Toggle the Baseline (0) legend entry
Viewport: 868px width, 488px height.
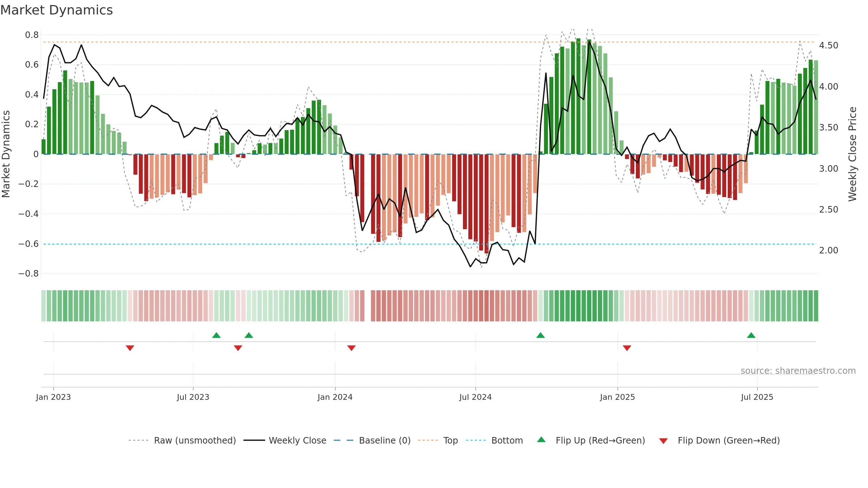pos(372,440)
